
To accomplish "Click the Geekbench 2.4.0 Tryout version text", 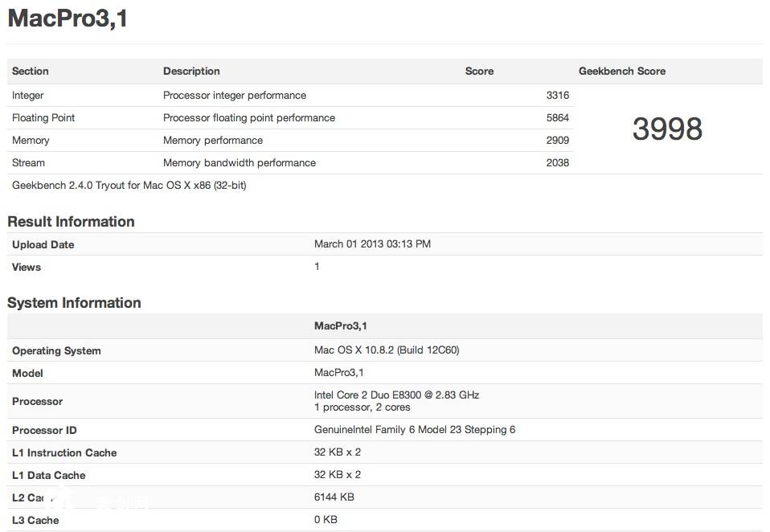I will 129,186.
